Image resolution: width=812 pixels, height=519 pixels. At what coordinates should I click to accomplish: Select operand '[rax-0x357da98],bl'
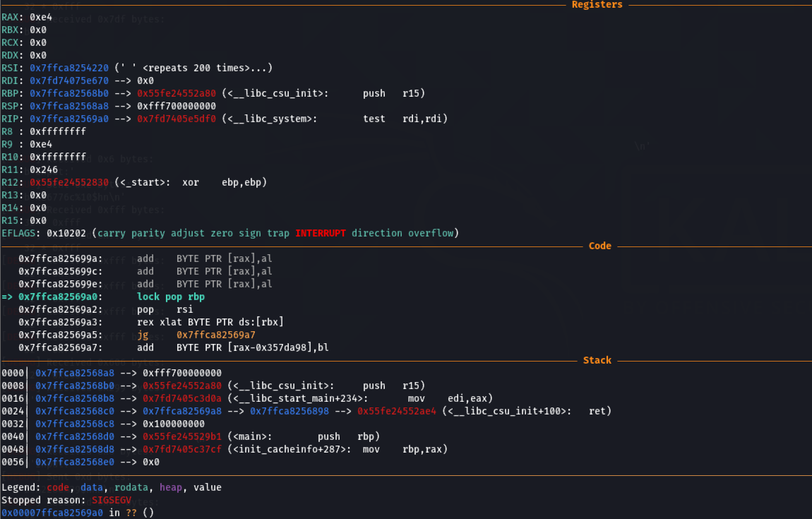point(278,347)
